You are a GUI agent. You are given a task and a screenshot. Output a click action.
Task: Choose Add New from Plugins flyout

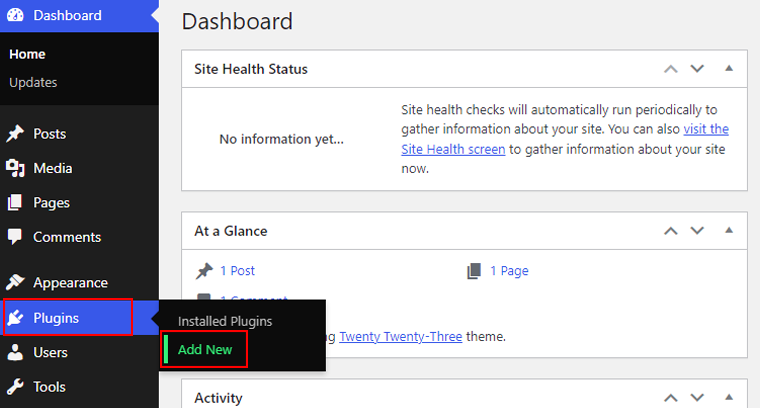tap(205, 349)
